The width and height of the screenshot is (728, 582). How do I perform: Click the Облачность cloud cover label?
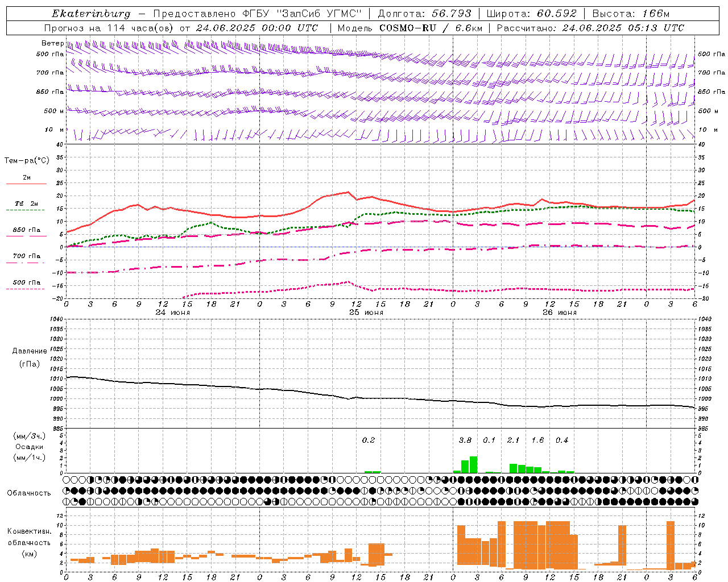click(29, 493)
